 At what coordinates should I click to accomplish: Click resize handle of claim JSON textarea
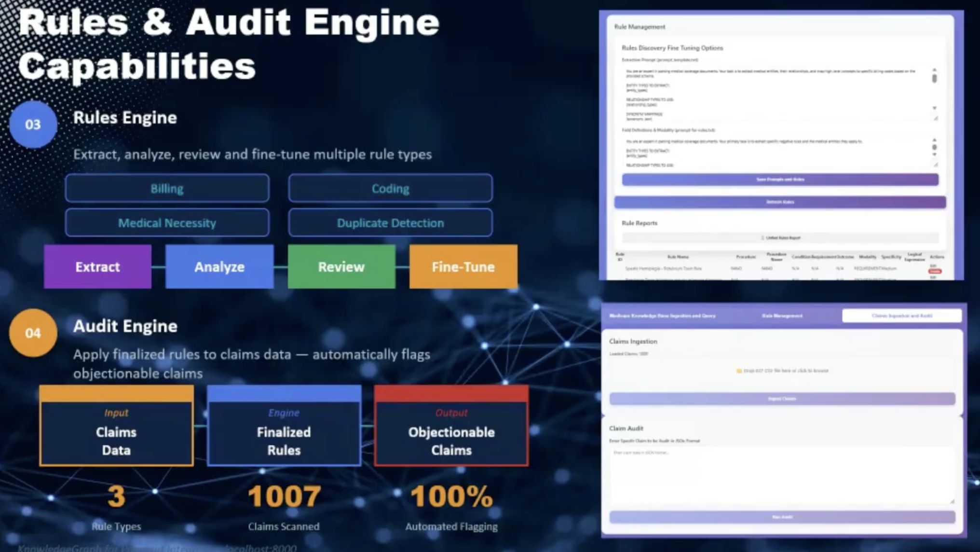tap(952, 501)
